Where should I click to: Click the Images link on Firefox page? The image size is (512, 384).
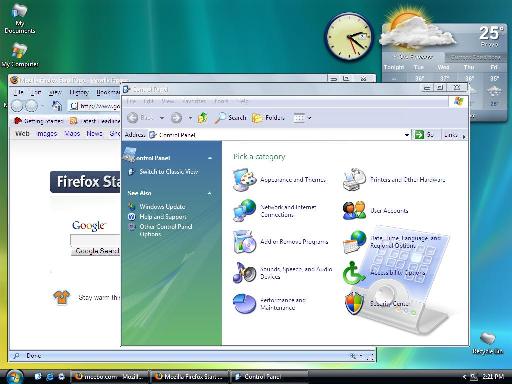47,134
